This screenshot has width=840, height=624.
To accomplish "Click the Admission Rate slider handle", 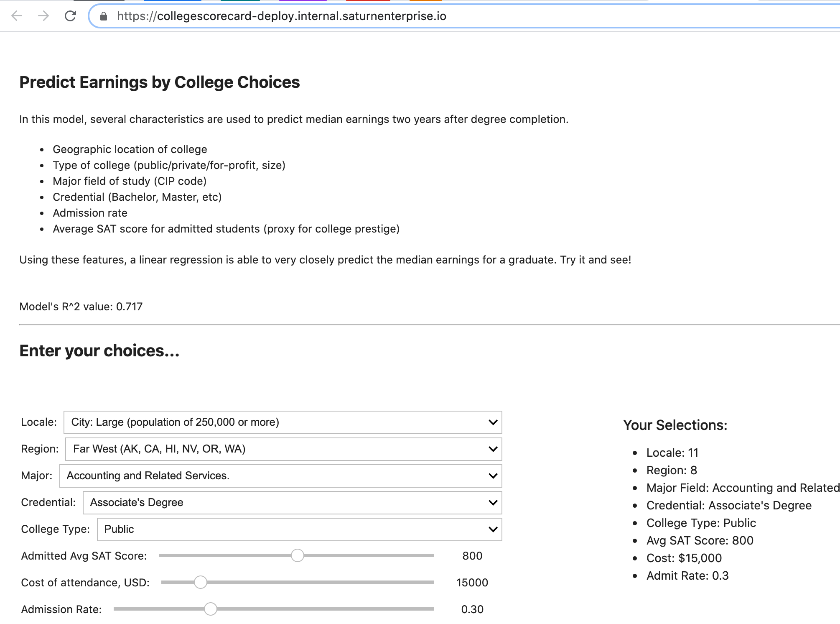I will point(211,609).
